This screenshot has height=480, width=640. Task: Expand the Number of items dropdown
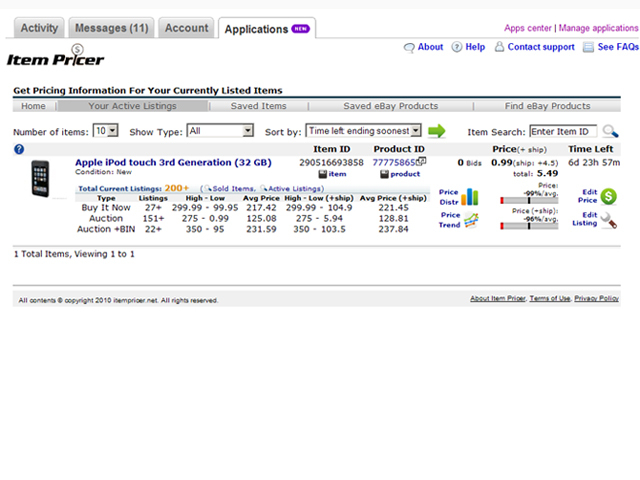tap(106, 131)
